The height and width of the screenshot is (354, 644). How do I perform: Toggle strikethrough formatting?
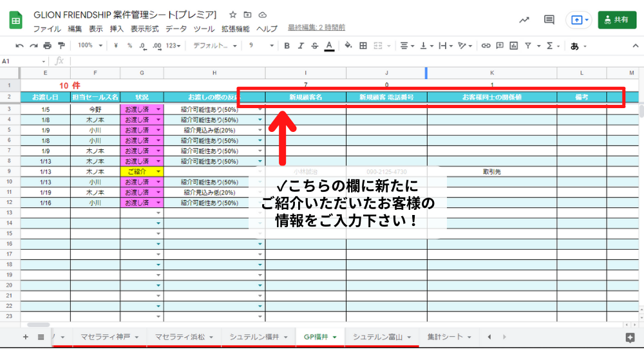coord(314,46)
